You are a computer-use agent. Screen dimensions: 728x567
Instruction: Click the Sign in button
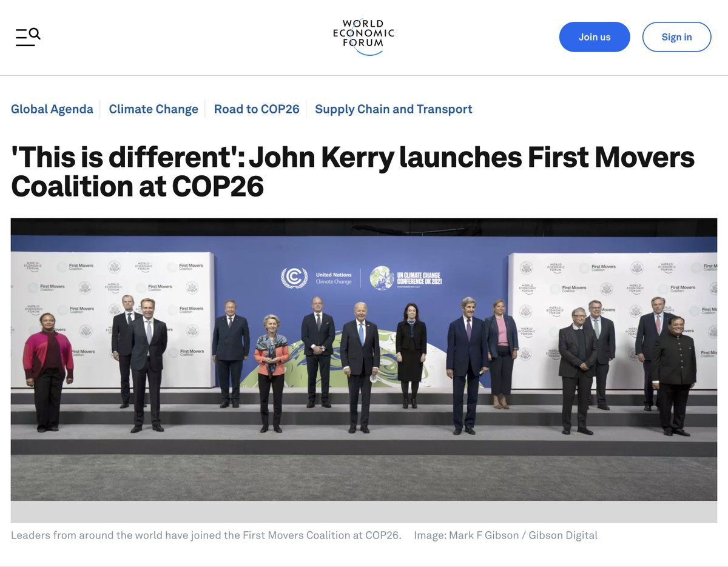click(x=676, y=37)
